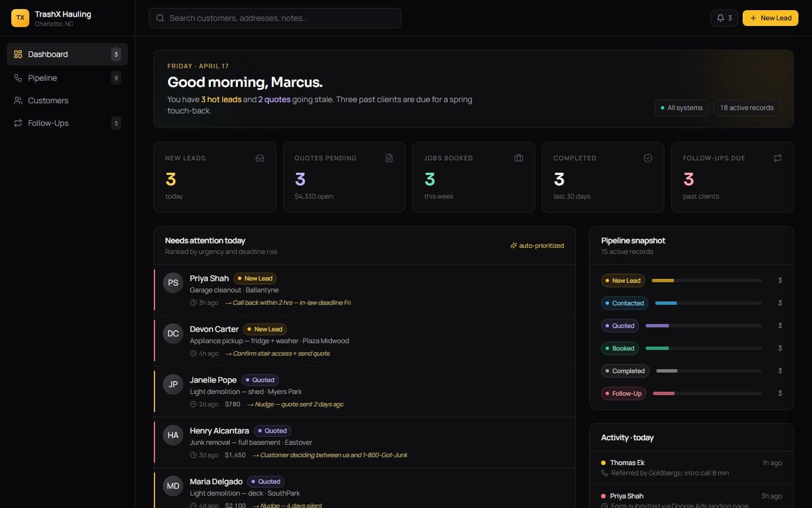Go to the Pipeline section

(x=67, y=78)
